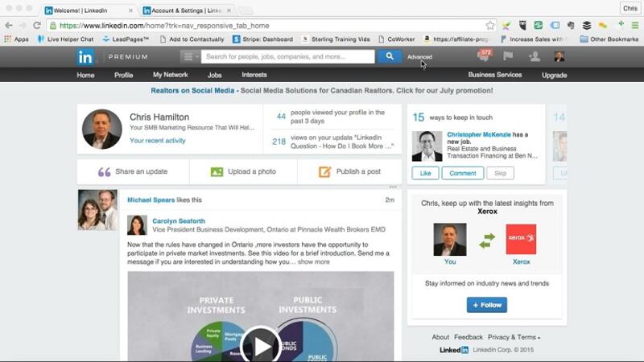The image size is (644, 362).
Task: Click the add connections person icon
Action: click(534, 56)
